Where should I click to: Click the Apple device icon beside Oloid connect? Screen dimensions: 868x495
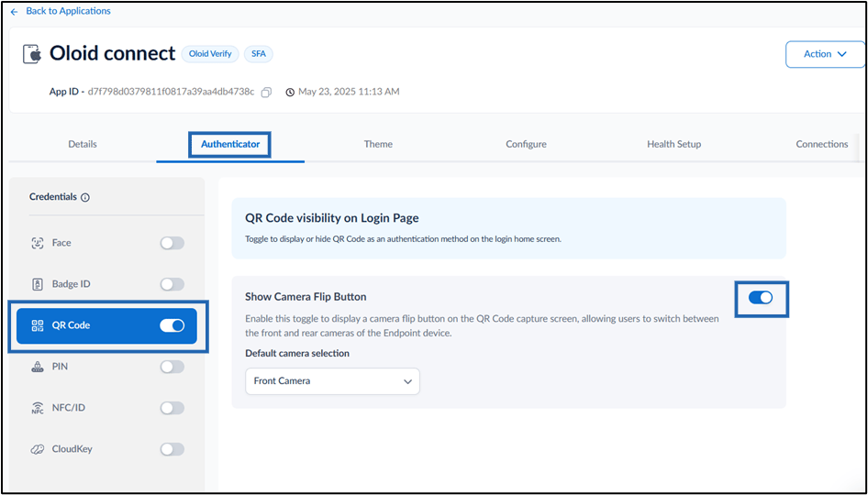31,54
